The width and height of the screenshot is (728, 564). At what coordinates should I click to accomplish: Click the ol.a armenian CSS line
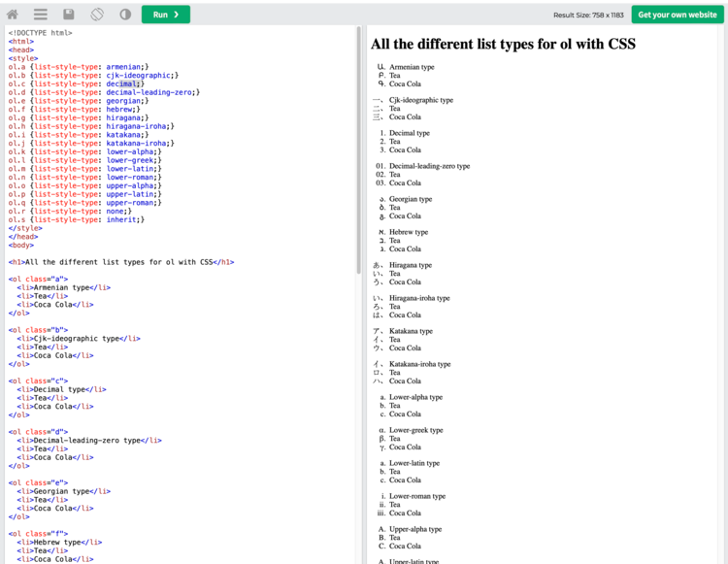point(79,67)
